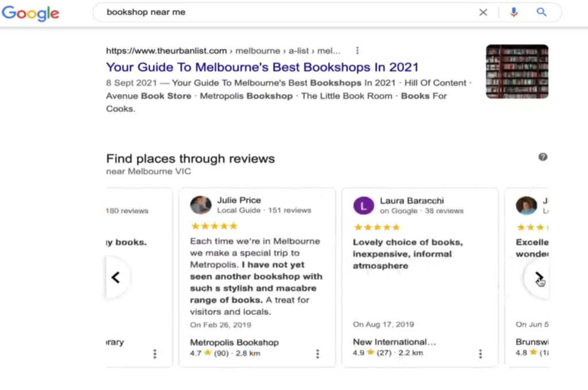The height and width of the screenshot is (390, 588).
Task: Click 'Lovely choice of books' review text
Action: [x=408, y=254]
